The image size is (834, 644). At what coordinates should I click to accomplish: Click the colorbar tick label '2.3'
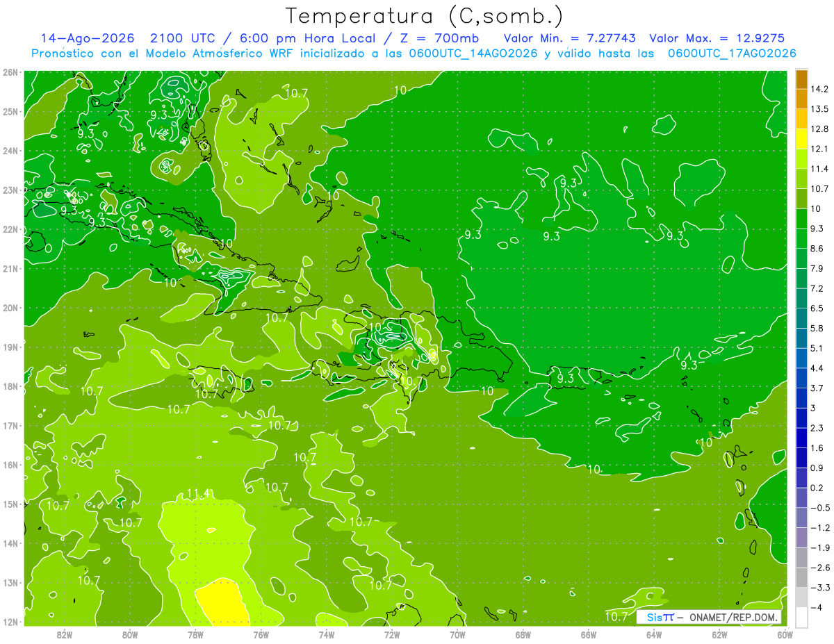coord(817,428)
